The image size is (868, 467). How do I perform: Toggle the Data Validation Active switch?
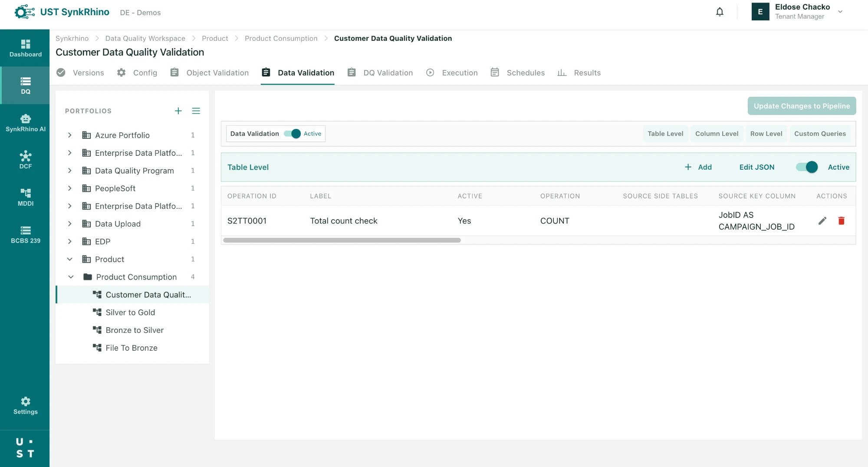pos(293,134)
